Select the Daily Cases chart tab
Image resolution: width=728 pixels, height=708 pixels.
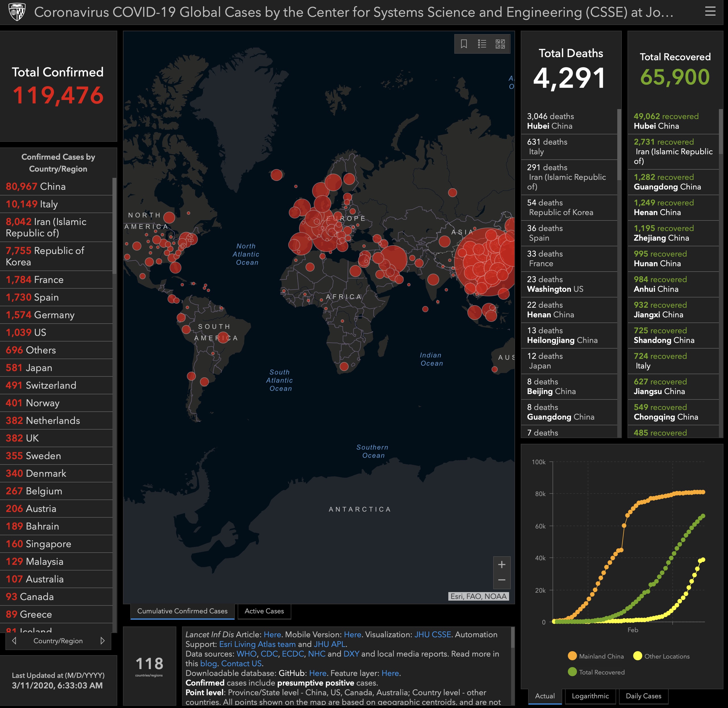pos(643,696)
